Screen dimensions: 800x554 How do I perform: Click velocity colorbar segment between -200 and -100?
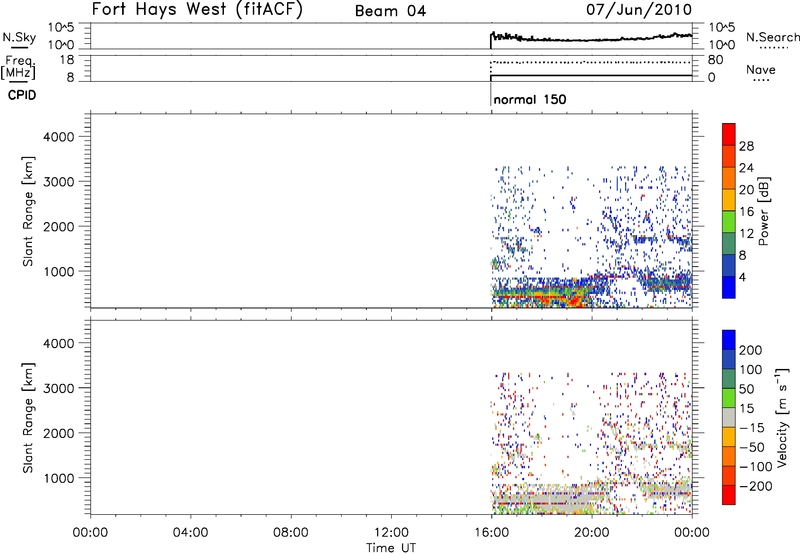coord(729,475)
